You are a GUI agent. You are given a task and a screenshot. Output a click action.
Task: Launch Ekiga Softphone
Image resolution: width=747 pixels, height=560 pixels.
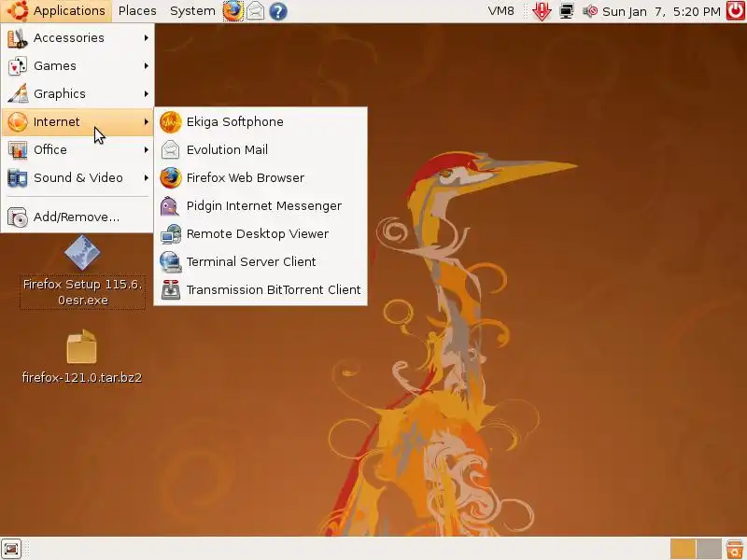[x=261, y=122]
